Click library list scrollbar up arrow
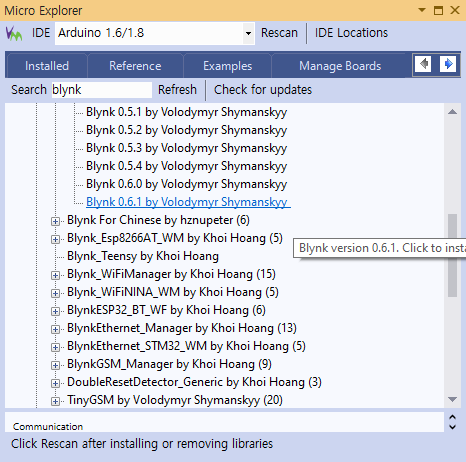 (x=452, y=112)
